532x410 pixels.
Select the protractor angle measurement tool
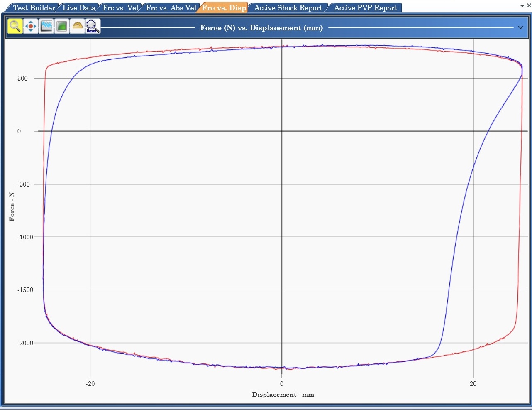tap(78, 27)
